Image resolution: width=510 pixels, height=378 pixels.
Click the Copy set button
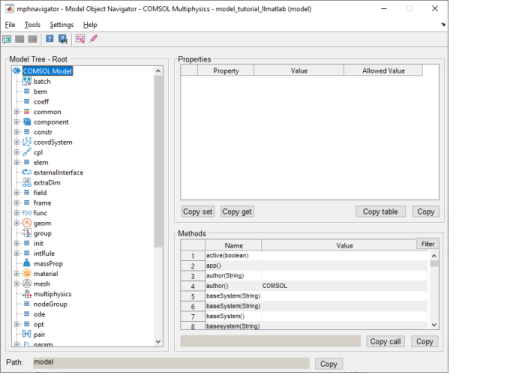198,212
